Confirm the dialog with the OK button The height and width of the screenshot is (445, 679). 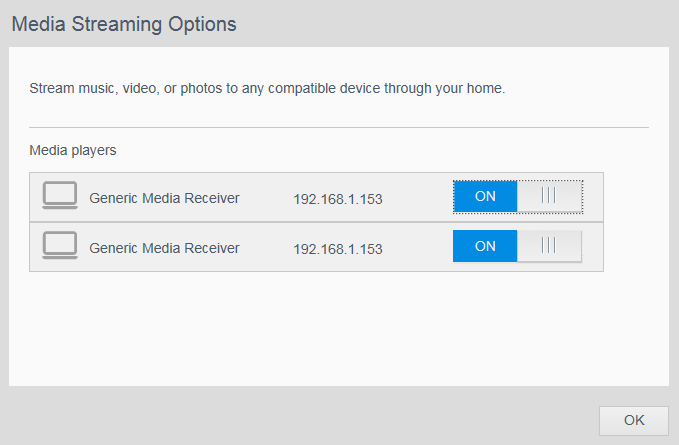pyautogui.click(x=634, y=420)
